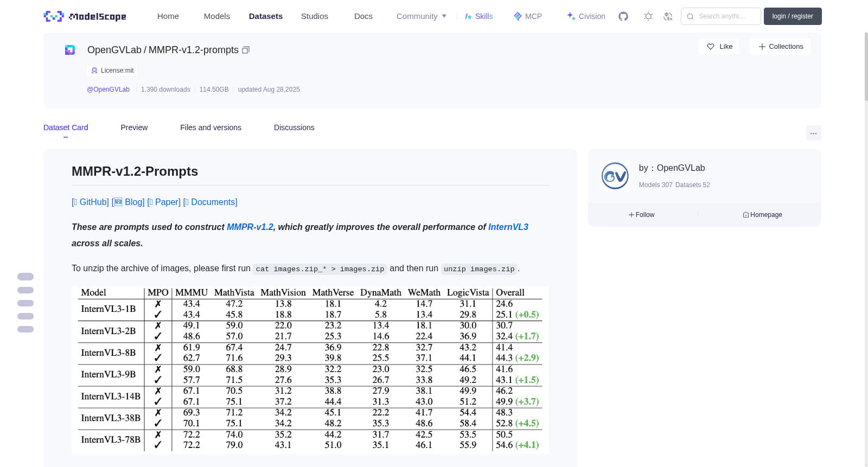Copy the dataset name MMPR-v1.2-prompts
This screenshot has height=467, width=868.
click(x=246, y=50)
